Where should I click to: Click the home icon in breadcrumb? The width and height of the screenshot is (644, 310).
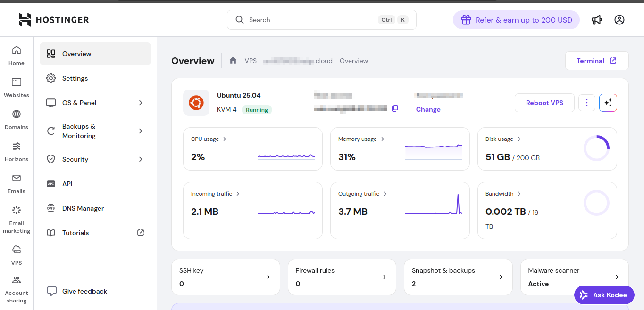(233, 61)
